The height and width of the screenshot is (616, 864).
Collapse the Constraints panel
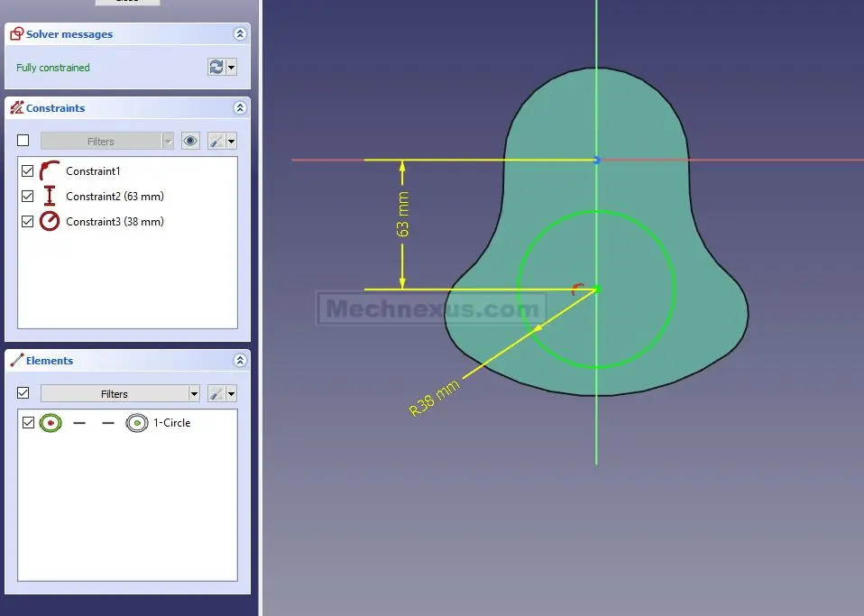(x=240, y=108)
